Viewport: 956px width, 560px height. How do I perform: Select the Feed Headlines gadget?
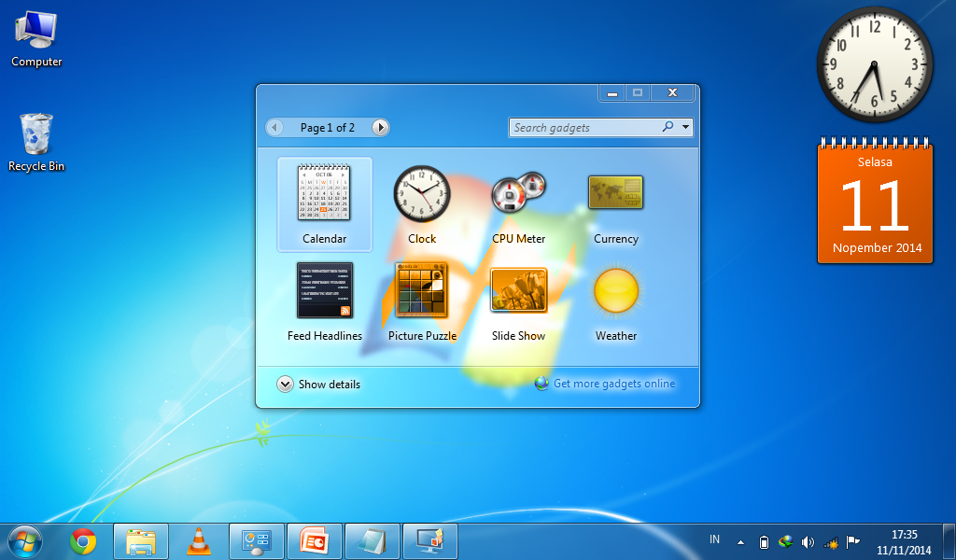click(x=324, y=301)
